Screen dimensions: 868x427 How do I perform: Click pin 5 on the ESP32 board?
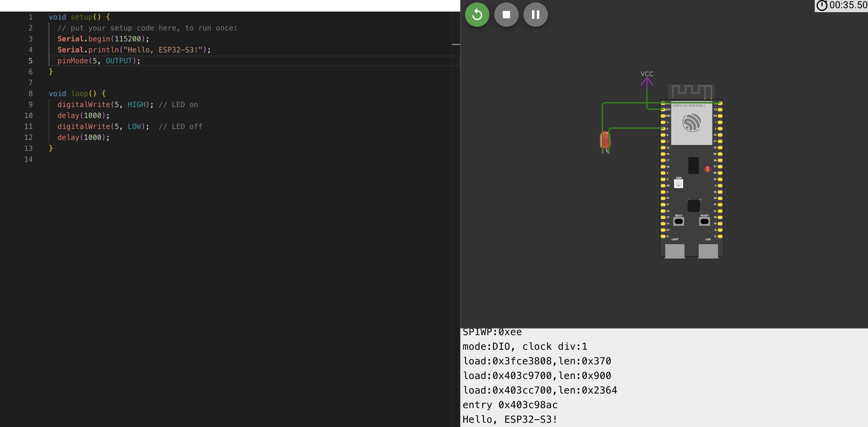[x=663, y=128]
